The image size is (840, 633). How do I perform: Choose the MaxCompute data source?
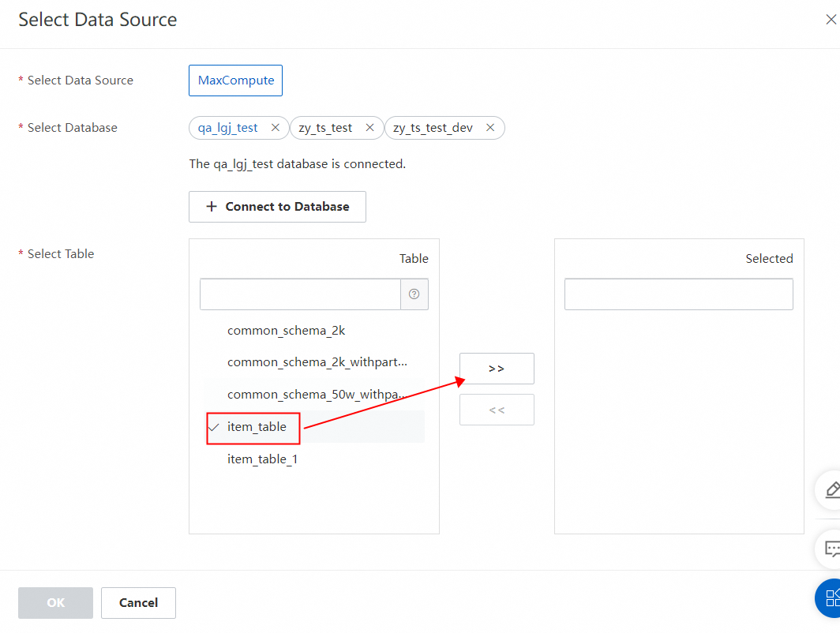click(x=235, y=81)
